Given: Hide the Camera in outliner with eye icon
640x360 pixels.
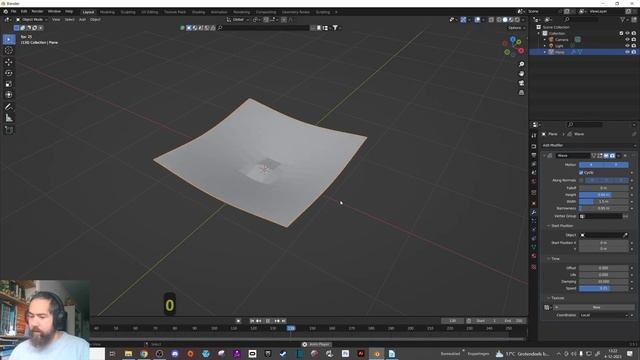Looking at the screenshot, I should [x=627, y=40].
